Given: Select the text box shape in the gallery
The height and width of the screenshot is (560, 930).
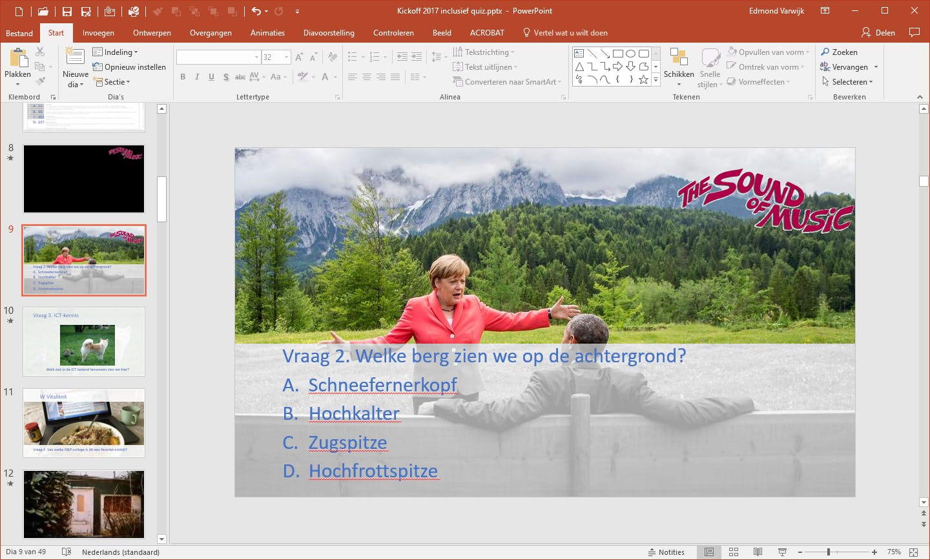Looking at the screenshot, I should pos(579,54).
